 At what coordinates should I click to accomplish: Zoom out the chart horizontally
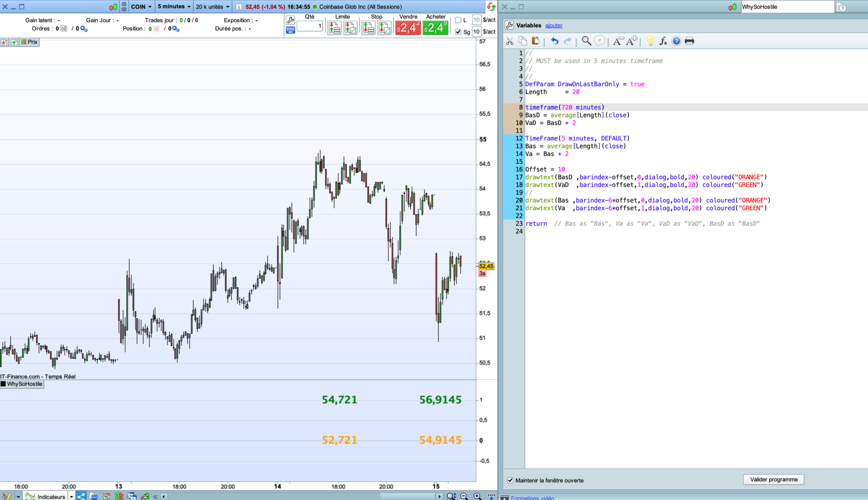(x=464, y=496)
